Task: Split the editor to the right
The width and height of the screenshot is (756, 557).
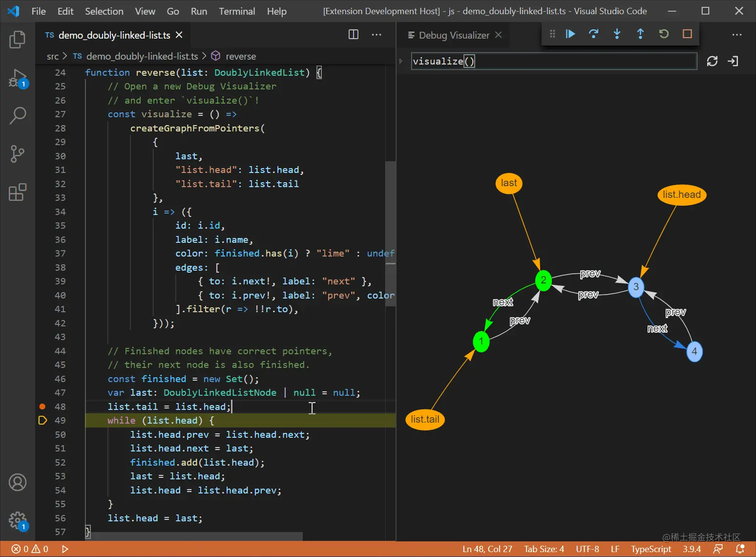Action: point(354,34)
